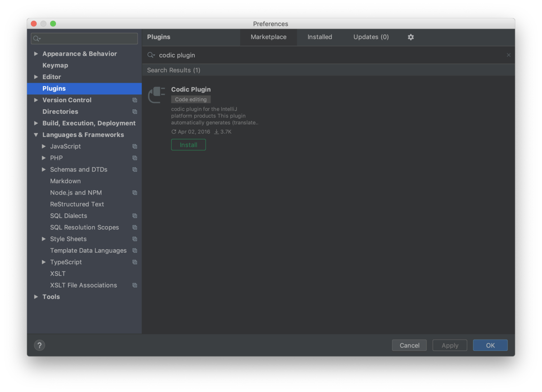Expand Appearance & Behavior section
Viewport: 542px width, 392px height.
click(36, 54)
